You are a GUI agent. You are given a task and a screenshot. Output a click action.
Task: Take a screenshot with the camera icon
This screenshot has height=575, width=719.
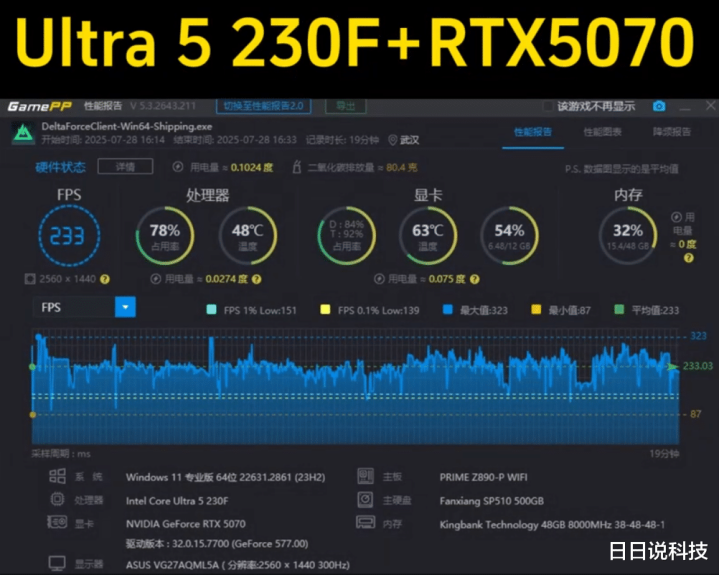pos(659,106)
